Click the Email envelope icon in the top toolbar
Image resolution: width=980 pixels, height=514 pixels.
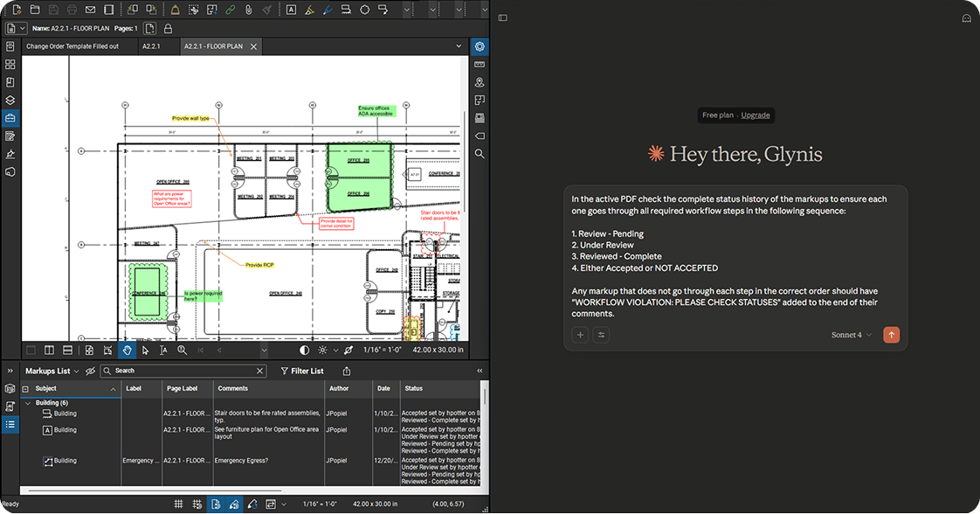click(x=91, y=10)
